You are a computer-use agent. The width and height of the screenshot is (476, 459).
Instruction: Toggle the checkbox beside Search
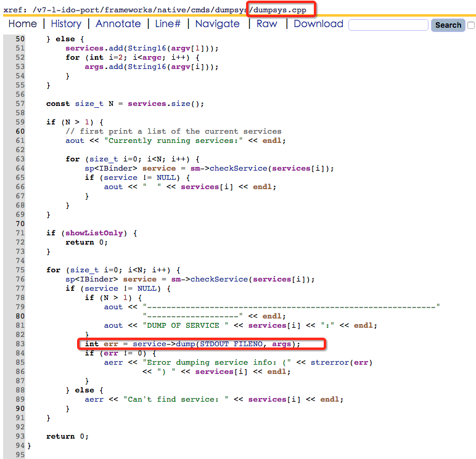point(472,25)
